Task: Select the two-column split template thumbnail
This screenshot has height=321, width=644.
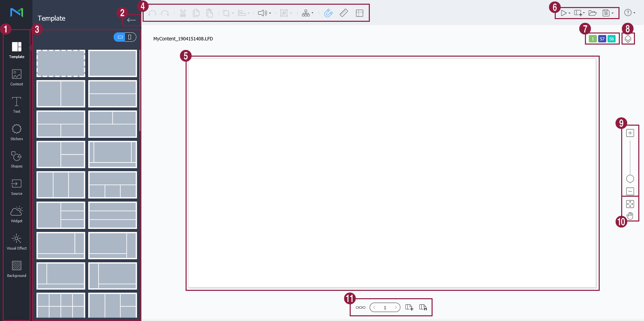Action: (61, 93)
